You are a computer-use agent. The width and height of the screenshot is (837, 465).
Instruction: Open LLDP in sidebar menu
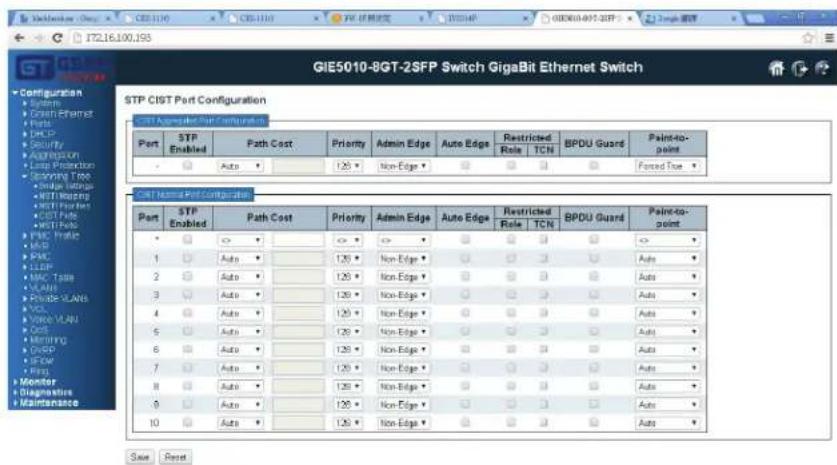coord(41,267)
